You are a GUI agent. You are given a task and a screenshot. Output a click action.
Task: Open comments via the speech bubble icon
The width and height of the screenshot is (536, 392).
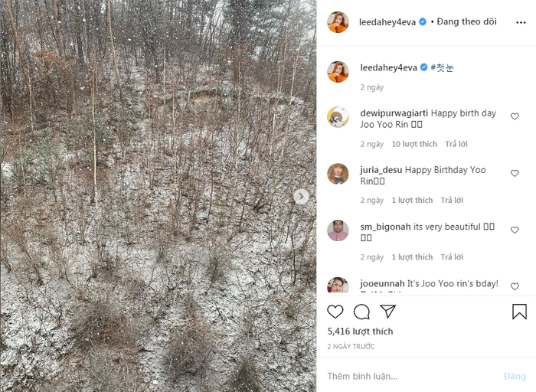(x=361, y=312)
